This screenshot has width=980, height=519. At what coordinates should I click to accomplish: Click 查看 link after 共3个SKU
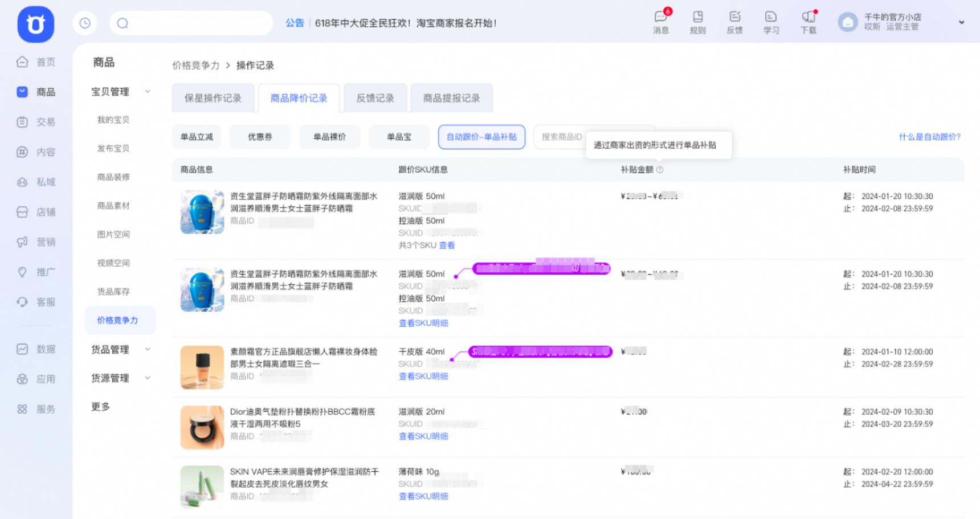(x=447, y=246)
